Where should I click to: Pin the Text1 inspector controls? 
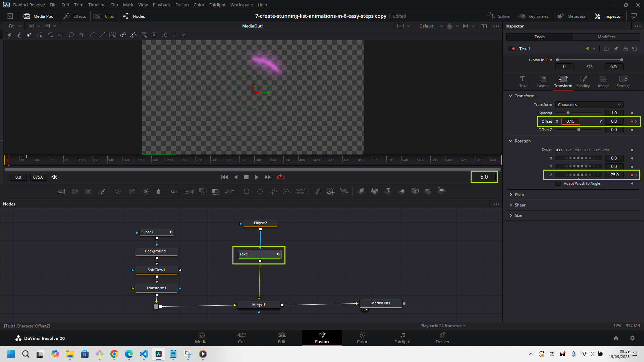pyautogui.click(x=616, y=49)
